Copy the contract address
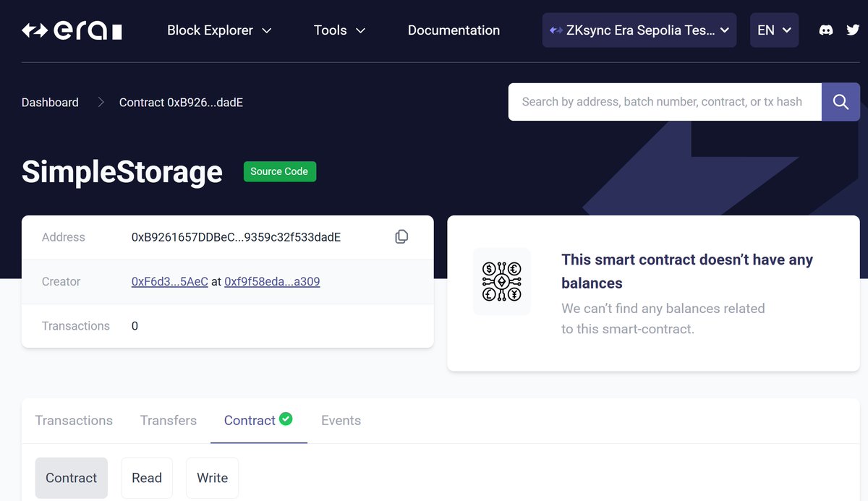The image size is (868, 501). click(401, 237)
